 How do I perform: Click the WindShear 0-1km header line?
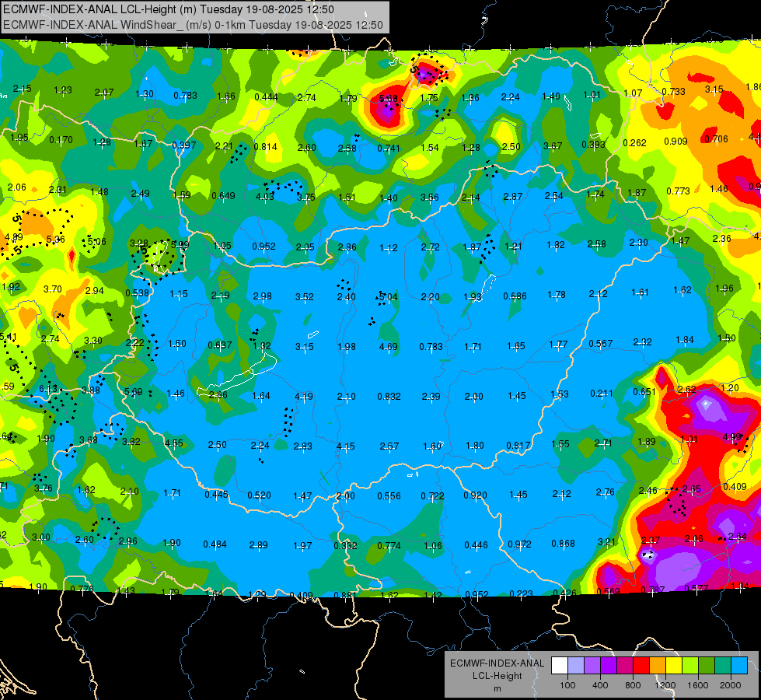[x=193, y=25]
